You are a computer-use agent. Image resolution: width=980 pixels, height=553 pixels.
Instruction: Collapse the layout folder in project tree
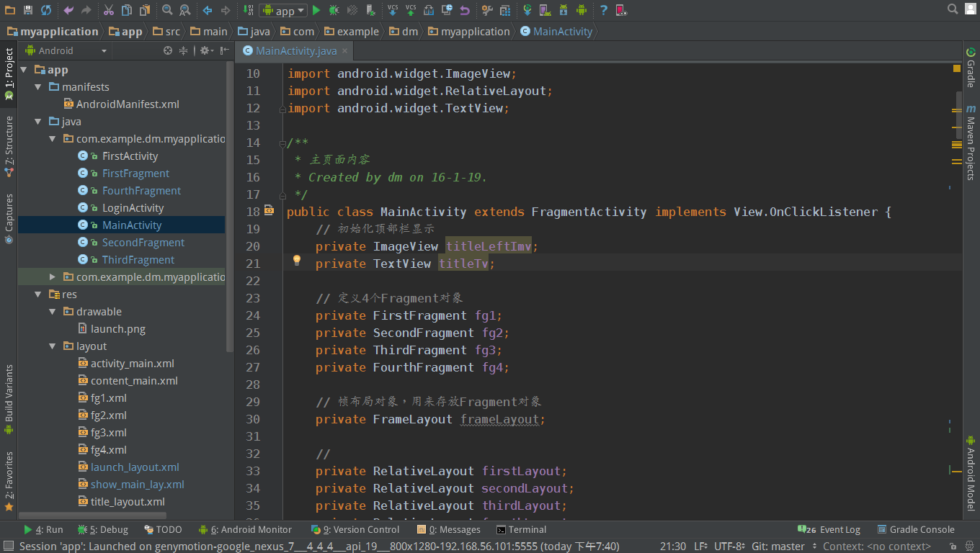click(x=52, y=346)
